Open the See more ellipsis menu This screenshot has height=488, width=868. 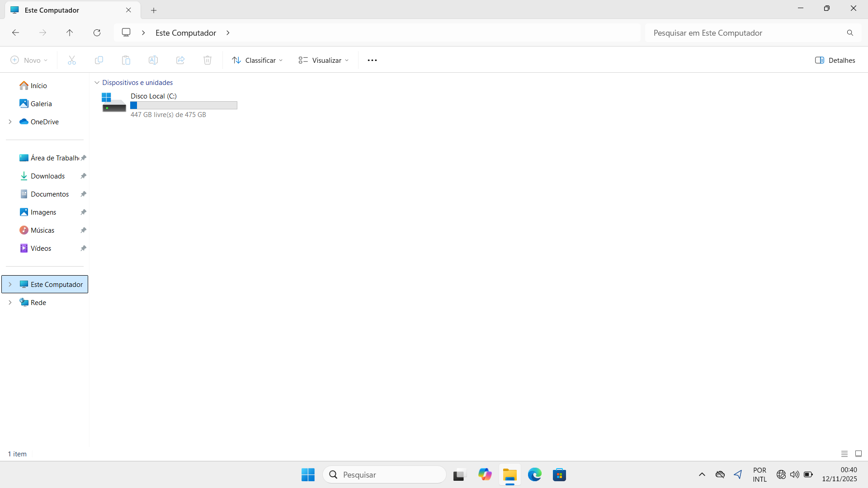click(x=372, y=60)
